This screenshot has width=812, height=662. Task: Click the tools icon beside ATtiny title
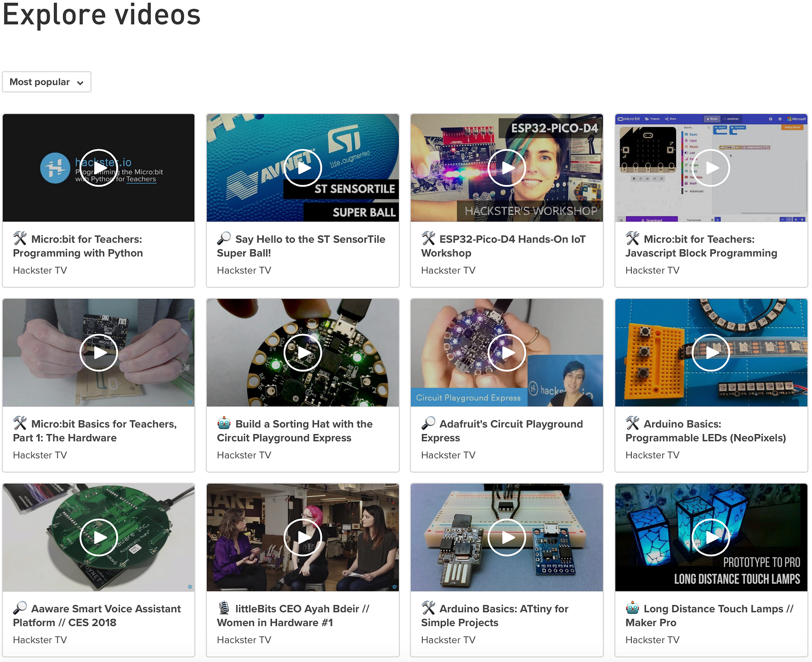point(428,608)
